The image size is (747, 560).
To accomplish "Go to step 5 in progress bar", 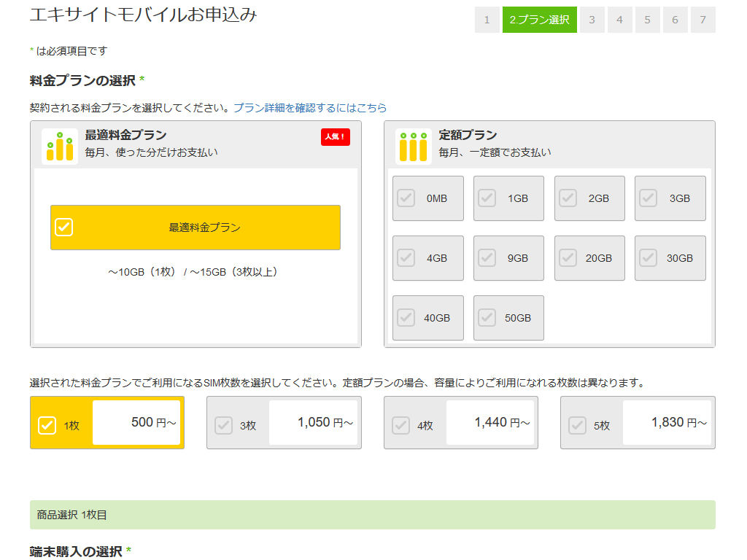I will [x=648, y=20].
